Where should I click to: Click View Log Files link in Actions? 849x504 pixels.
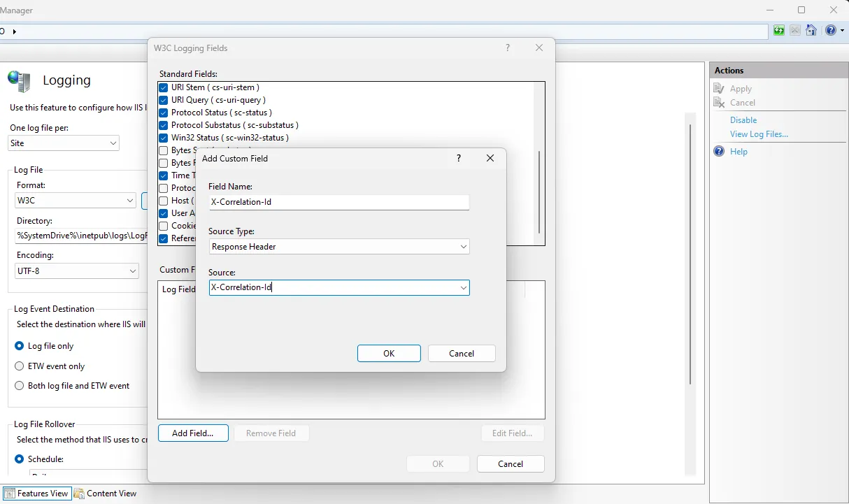coord(759,134)
